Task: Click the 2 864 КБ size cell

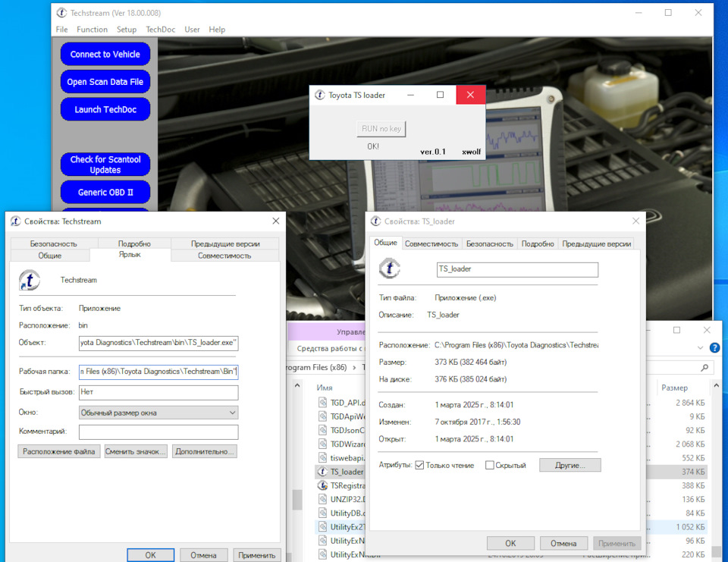Action: coord(690,403)
